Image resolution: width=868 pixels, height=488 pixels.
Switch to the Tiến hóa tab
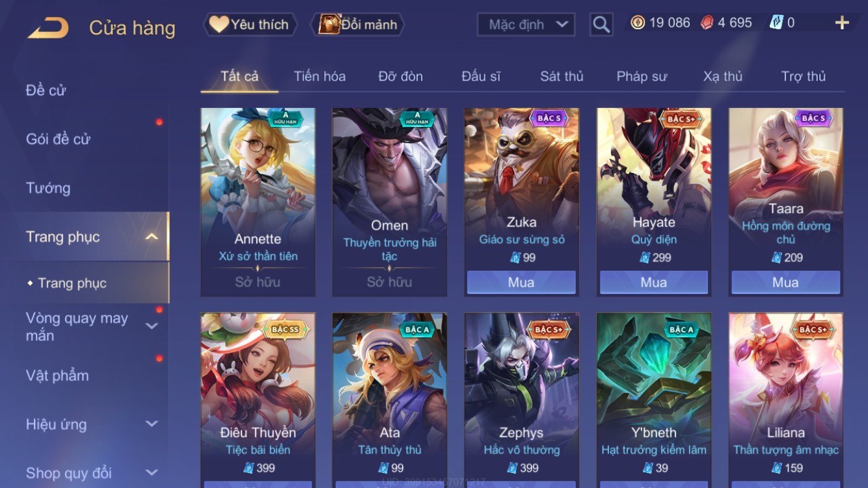tap(319, 76)
